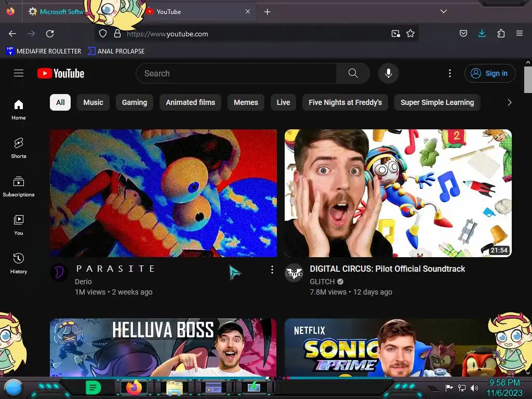Image resolution: width=532 pixels, height=399 pixels.
Task: Click the Action Center flag tray icon
Action: point(449,388)
